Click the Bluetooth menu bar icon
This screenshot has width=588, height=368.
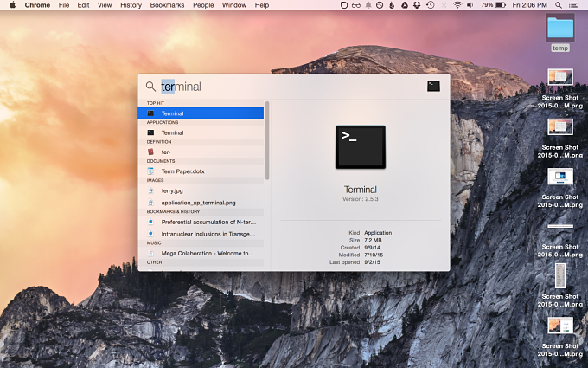(444, 5)
